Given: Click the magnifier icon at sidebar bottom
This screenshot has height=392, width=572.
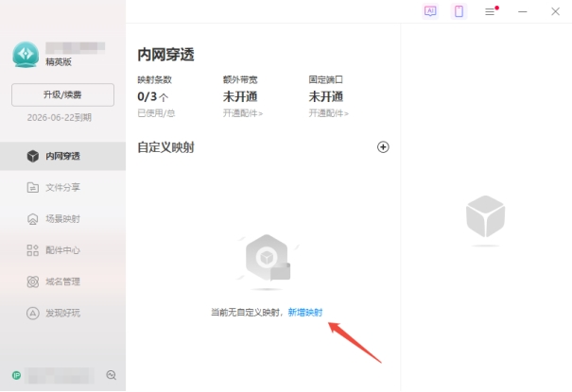Looking at the screenshot, I should [112, 375].
